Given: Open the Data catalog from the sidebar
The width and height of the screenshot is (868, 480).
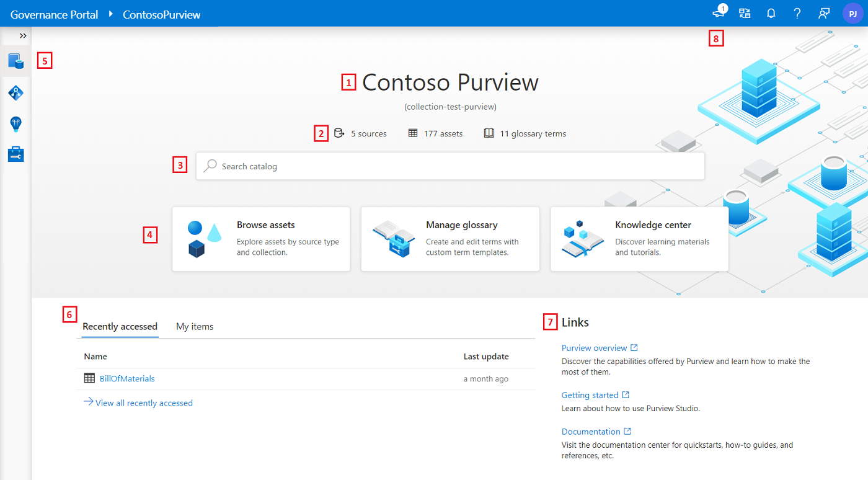Looking at the screenshot, I should coord(15,61).
